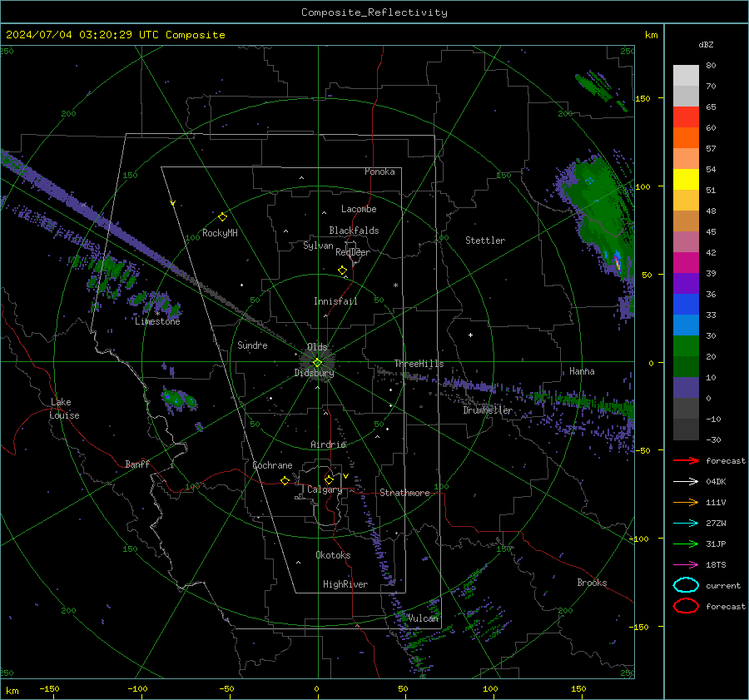Click the Lake Louise label
The image size is (749, 700).
tap(65, 409)
